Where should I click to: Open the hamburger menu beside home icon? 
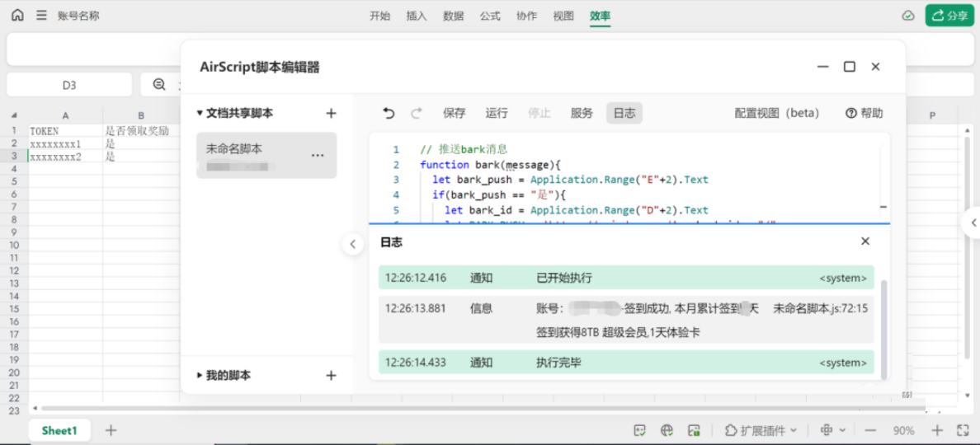[41, 16]
